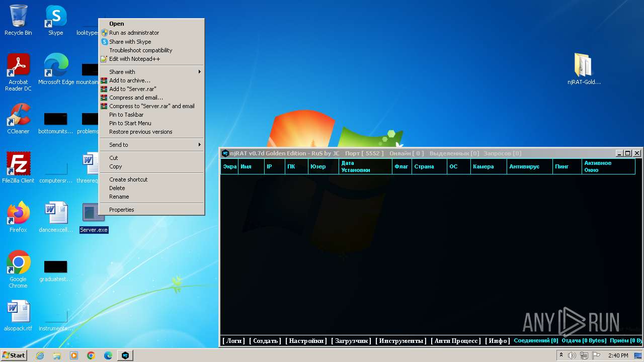Show hidden tray icons arrow
The height and width of the screenshot is (362, 644).
tap(561, 355)
